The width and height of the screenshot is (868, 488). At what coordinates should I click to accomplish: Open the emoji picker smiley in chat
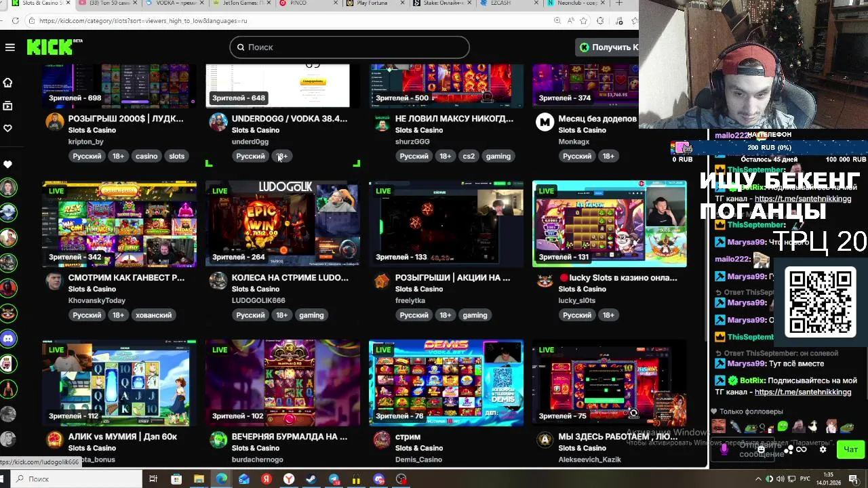pyautogui.click(x=762, y=449)
